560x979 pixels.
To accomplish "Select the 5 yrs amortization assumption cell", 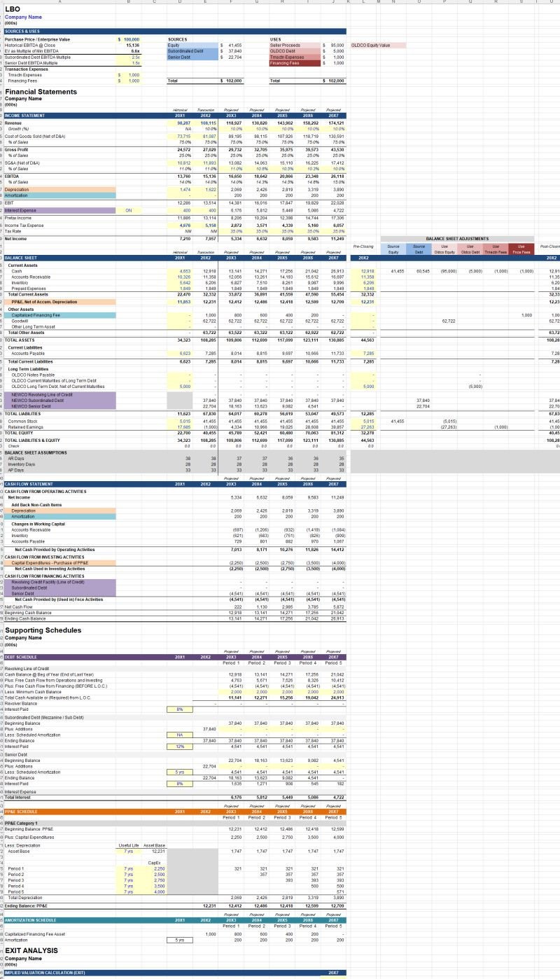I will 185,940.
